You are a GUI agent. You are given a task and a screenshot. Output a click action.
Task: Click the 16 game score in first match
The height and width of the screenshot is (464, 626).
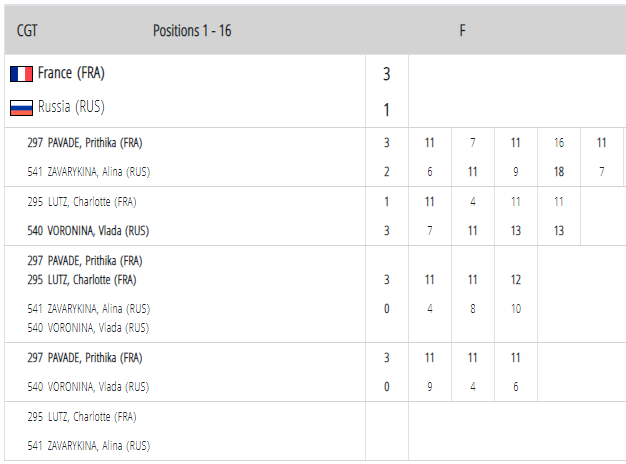coord(559,143)
